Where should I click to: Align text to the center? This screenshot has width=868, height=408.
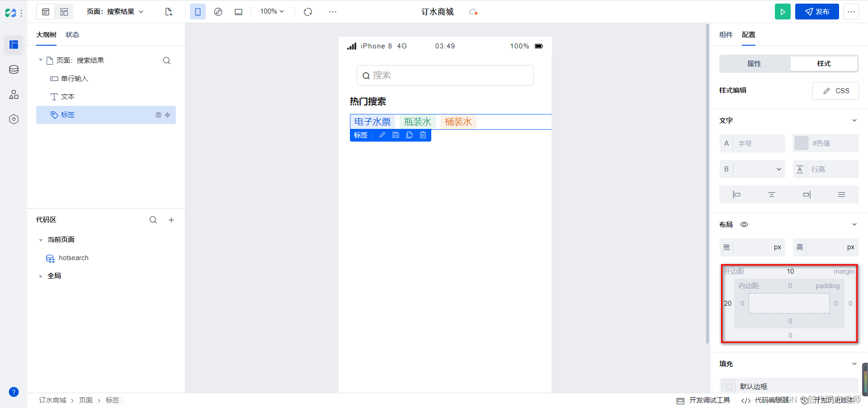pos(772,195)
